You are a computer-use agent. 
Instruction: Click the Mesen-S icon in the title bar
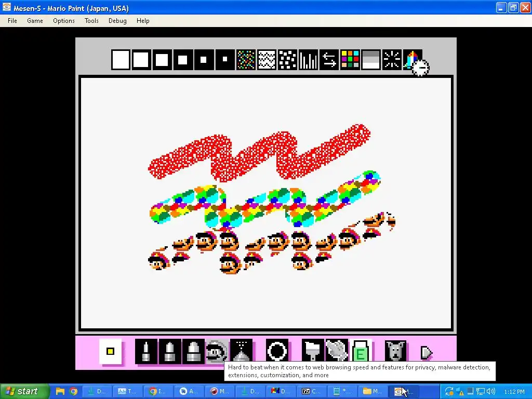[x=6, y=7]
